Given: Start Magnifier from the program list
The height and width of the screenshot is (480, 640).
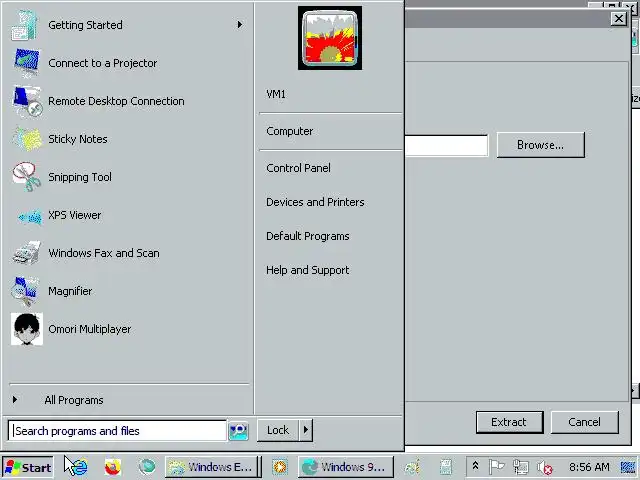Looking at the screenshot, I should click(x=70, y=291).
